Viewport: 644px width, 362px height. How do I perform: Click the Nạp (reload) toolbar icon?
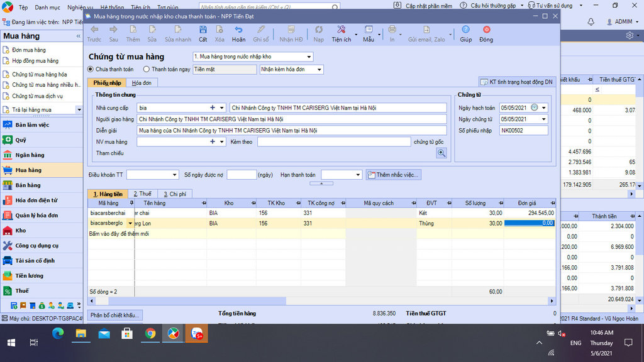(318, 30)
